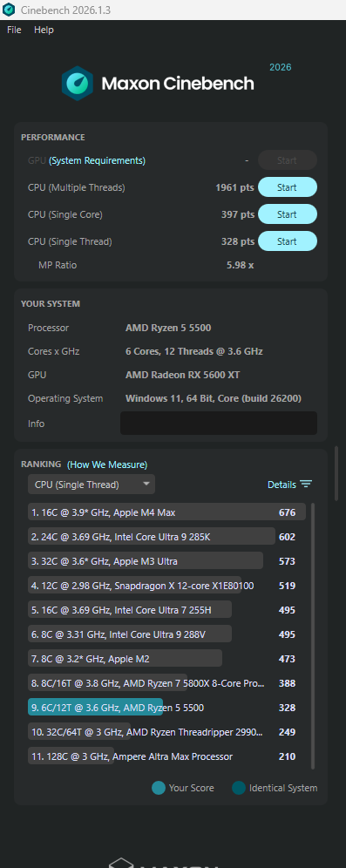Select the AMD Ryzen 7 5800X row
Image resolution: width=346 pixels, height=868 pixels.
166,683
